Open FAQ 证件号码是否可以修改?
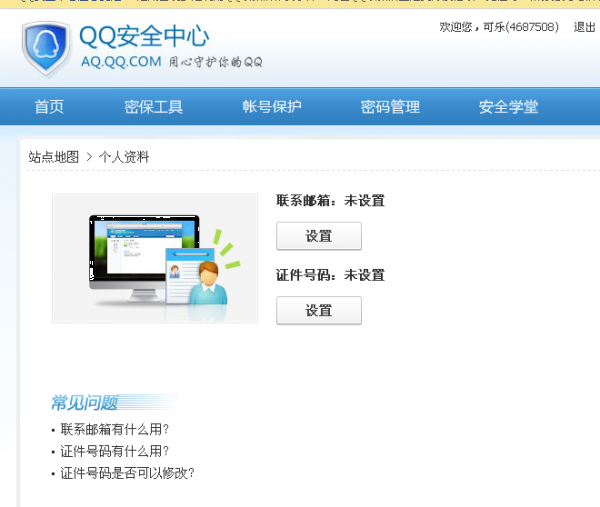This screenshot has height=507, width=600. [127, 473]
